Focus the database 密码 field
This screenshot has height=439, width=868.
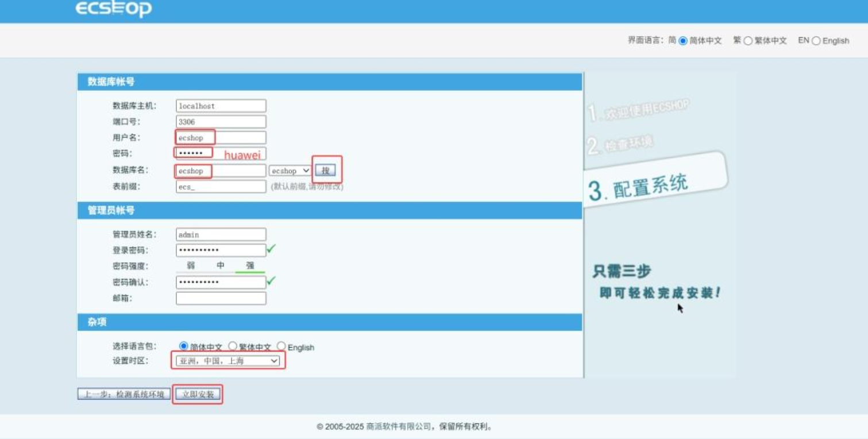[221, 154]
